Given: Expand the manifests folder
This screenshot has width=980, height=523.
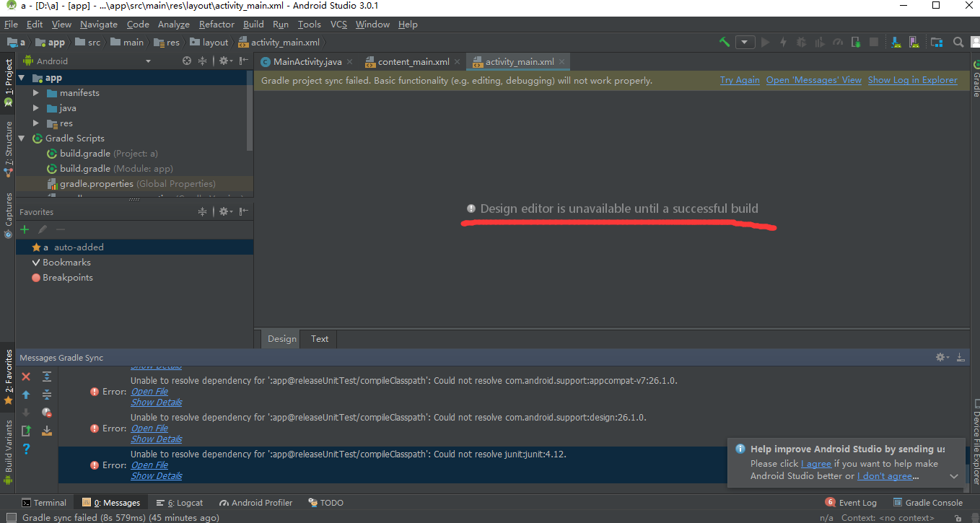Looking at the screenshot, I should click(x=36, y=93).
